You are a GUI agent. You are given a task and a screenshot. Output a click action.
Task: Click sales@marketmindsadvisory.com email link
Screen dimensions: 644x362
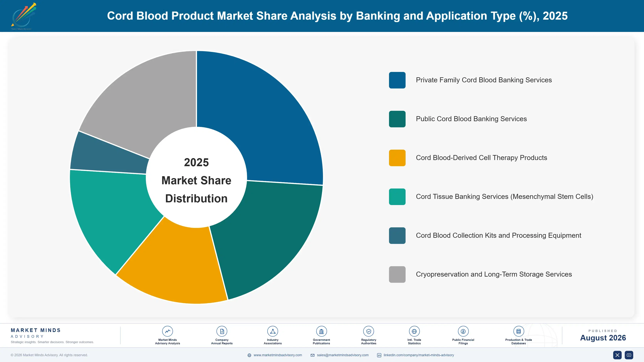343,355
